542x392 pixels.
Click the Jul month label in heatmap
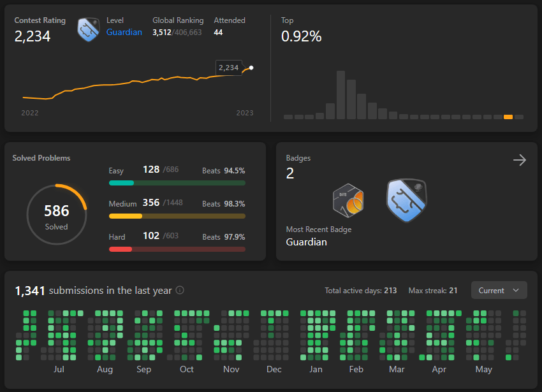[59, 369]
